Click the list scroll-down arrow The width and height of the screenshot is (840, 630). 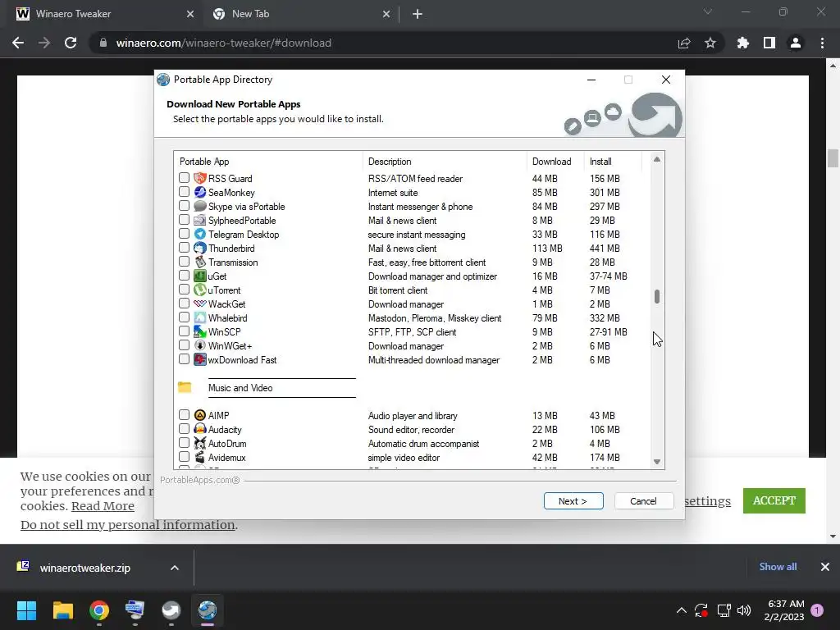click(657, 462)
